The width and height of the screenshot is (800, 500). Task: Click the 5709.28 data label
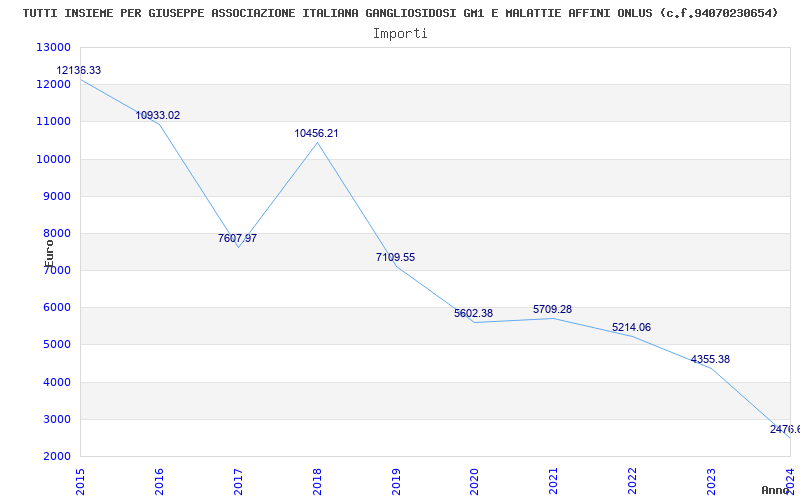[x=553, y=309]
